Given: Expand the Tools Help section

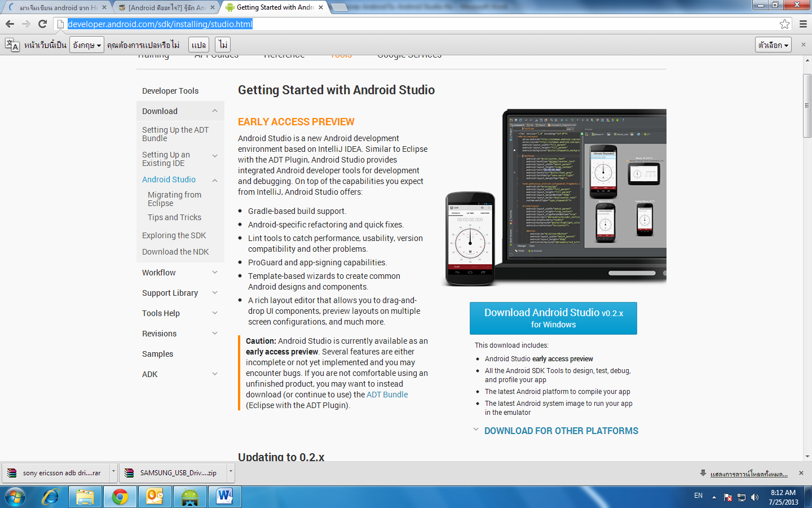Looking at the screenshot, I should [x=215, y=313].
